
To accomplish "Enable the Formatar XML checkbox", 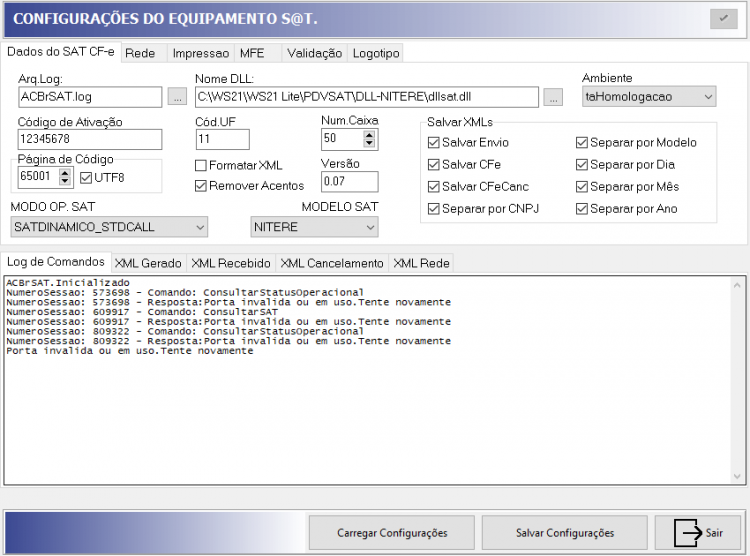I will 239,165.
